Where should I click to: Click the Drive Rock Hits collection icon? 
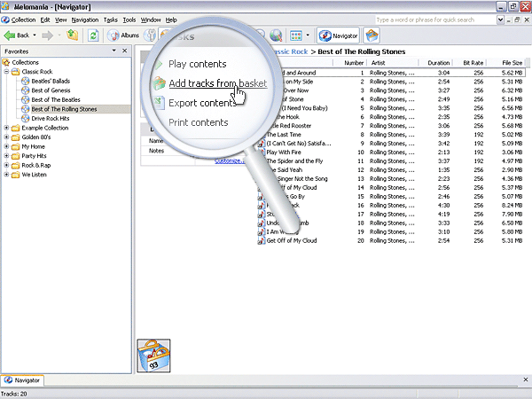point(25,119)
